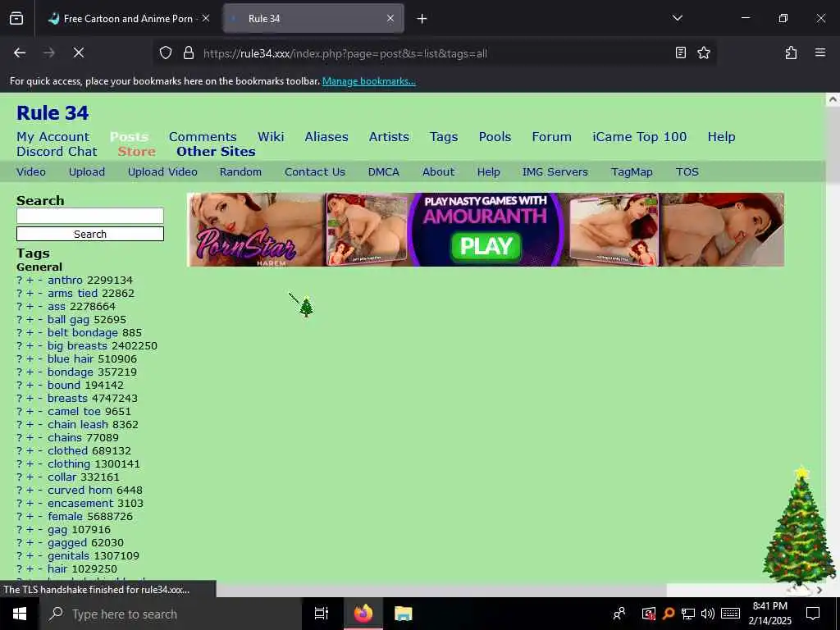The image size is (840, 630).
Task: Click the taskbar search box
Action: [x=171, y=614]
